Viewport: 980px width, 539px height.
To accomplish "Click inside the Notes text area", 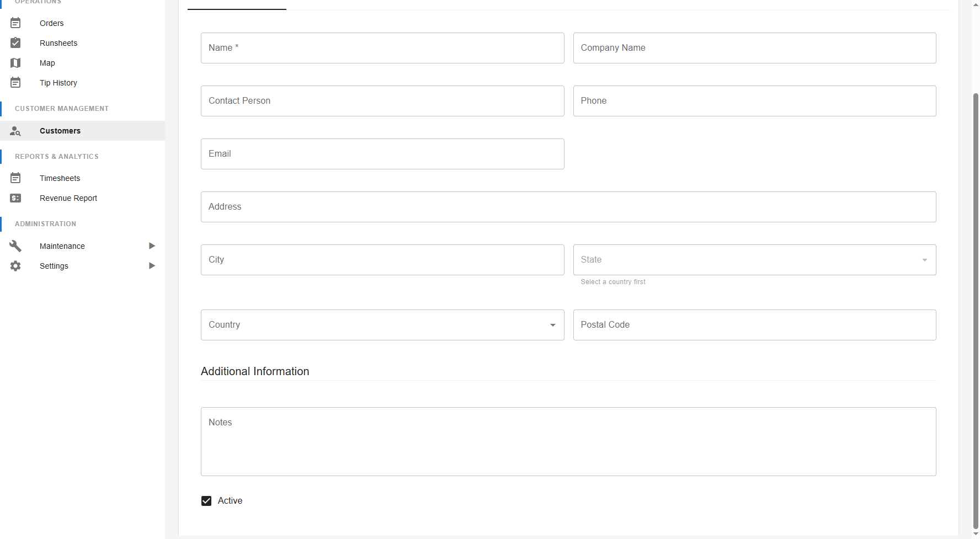I will (568, 441).
